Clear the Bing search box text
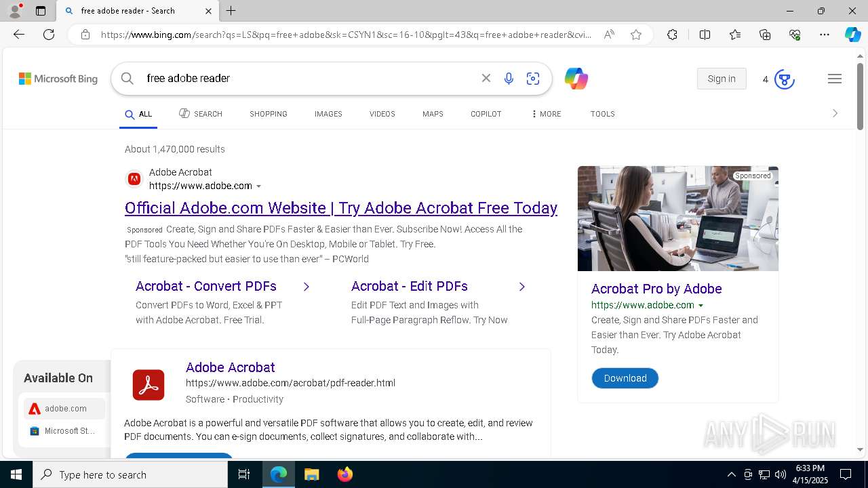Screen dimensions: 868x488 click(486, 79)
